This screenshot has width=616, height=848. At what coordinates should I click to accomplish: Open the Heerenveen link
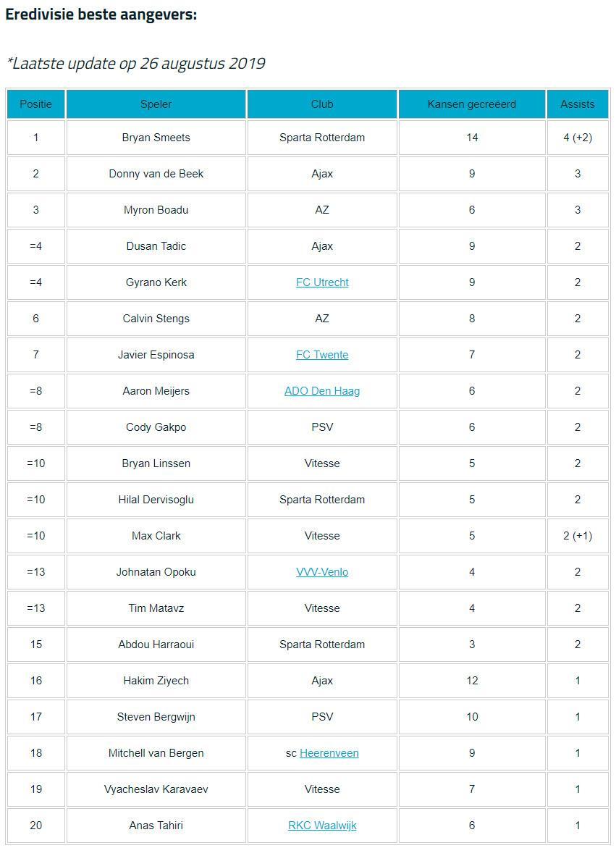[329, 753]
